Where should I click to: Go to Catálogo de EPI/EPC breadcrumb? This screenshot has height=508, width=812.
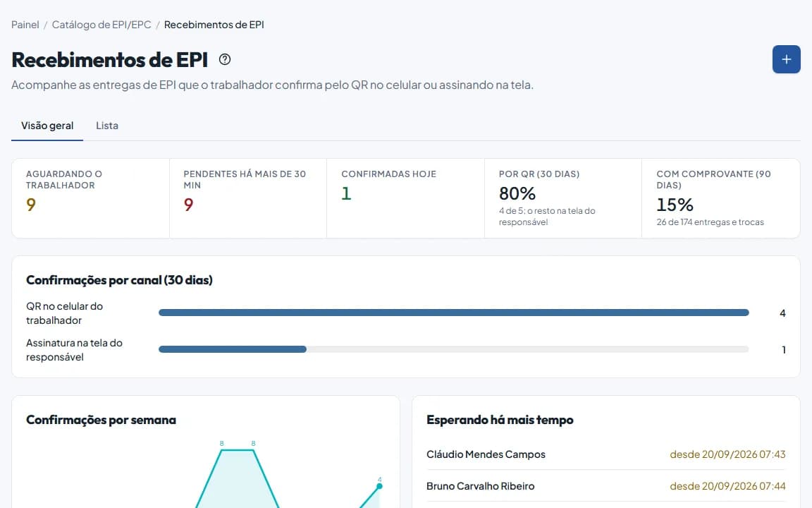point(101,25)
